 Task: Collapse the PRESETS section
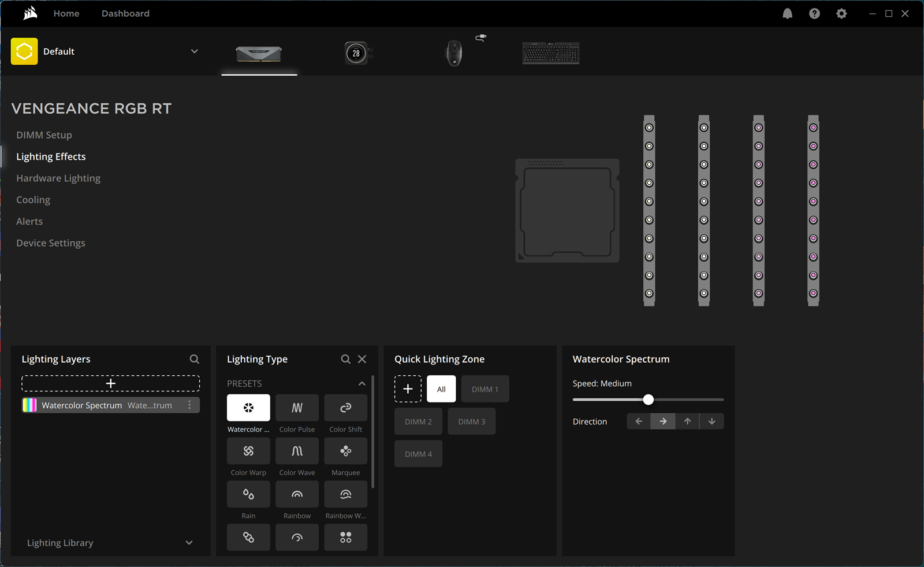coord(362,384)
